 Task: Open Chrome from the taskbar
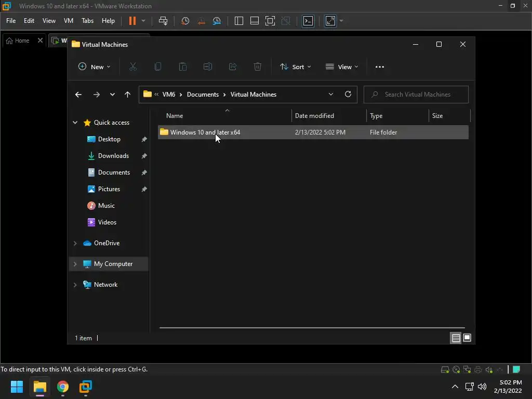click(x=62, y=387)
